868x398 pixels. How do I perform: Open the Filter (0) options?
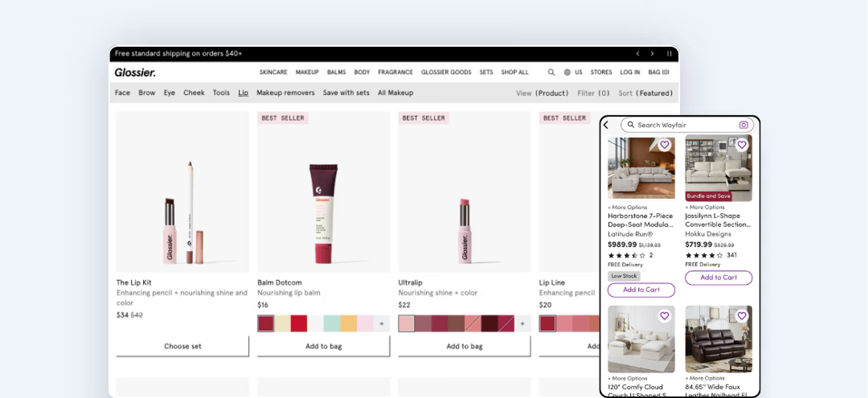[593, 93]
